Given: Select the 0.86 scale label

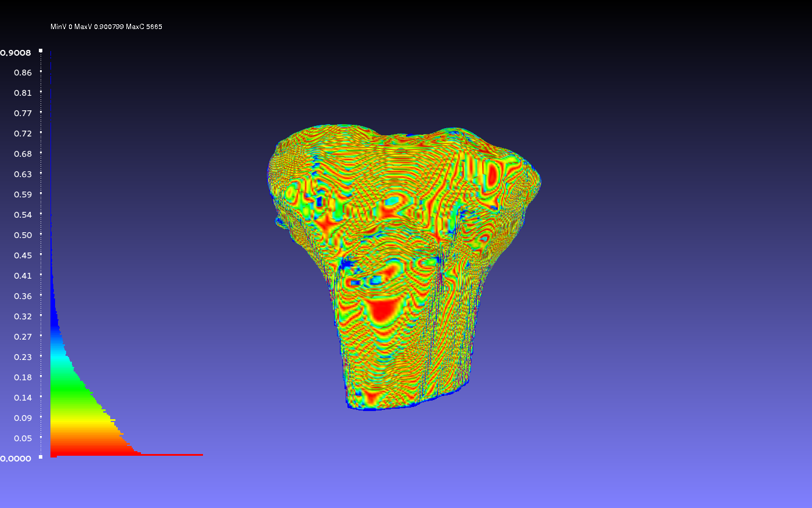Looking at the screenshot, I should (x=23, y=73).
